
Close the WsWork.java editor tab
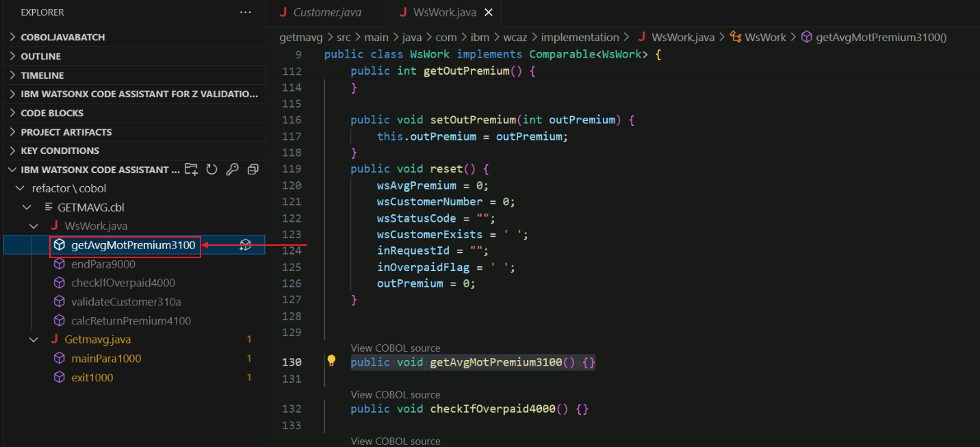[489, 12]
